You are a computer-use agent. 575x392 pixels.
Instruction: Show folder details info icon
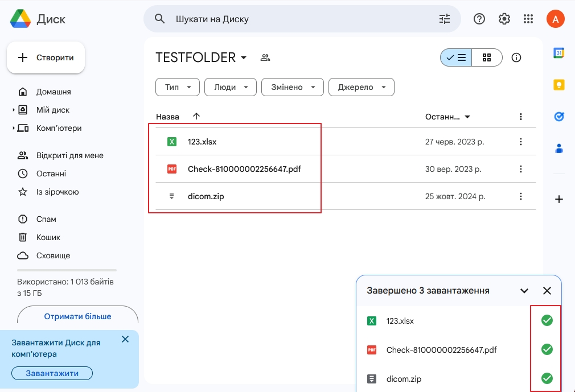coord(516,57)
